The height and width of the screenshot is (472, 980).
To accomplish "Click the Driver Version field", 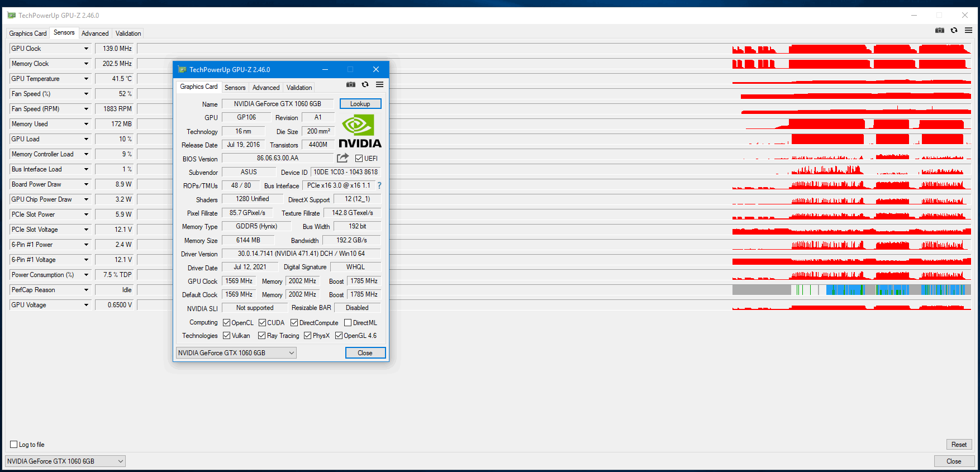I will (x=302, y=254).
